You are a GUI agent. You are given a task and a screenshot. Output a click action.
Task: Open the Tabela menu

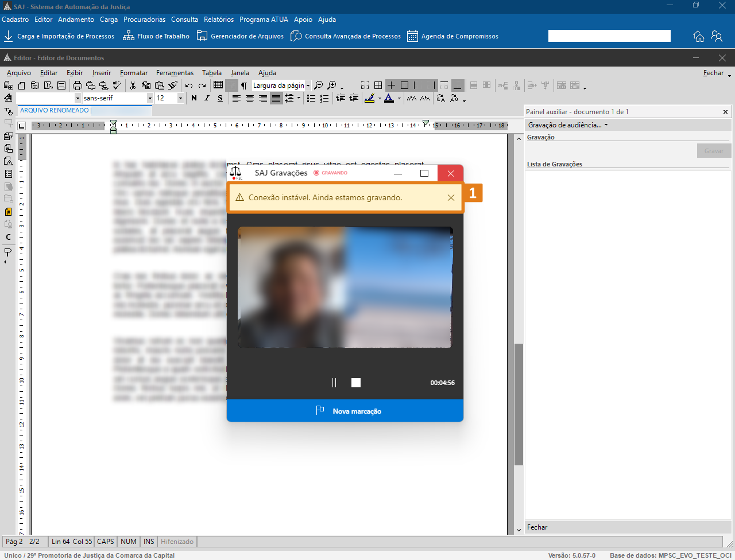[212, 73]
